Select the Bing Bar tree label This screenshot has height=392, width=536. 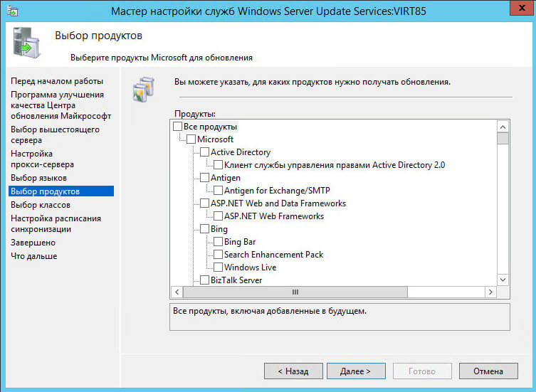click(x=240, y=242)
